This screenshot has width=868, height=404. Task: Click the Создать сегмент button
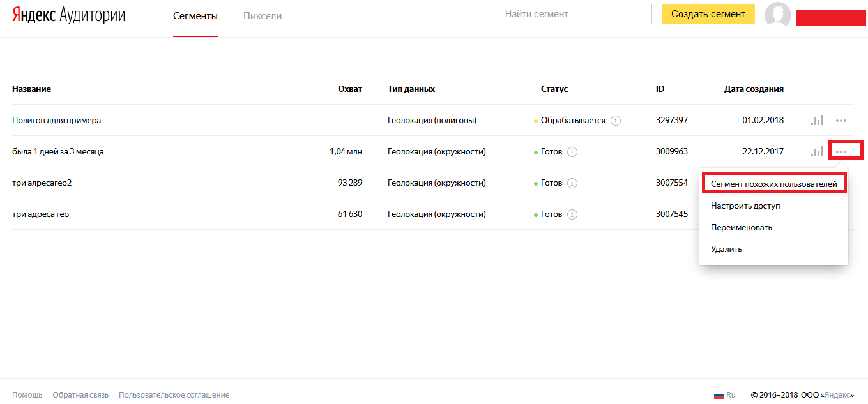point(708,14)
